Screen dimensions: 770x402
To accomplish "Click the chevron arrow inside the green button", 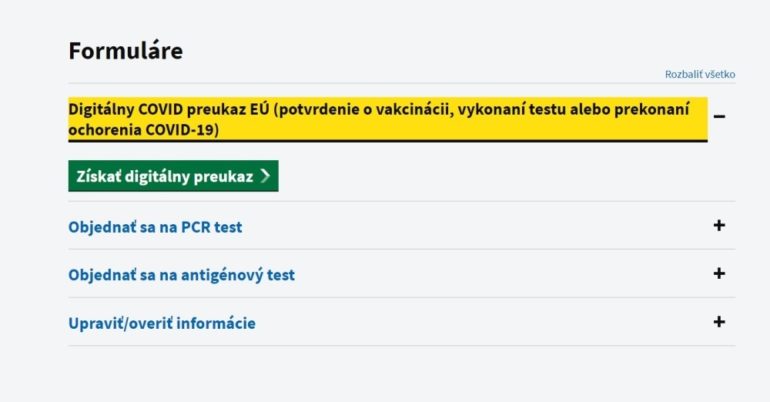I will click(x=265, y=176).
